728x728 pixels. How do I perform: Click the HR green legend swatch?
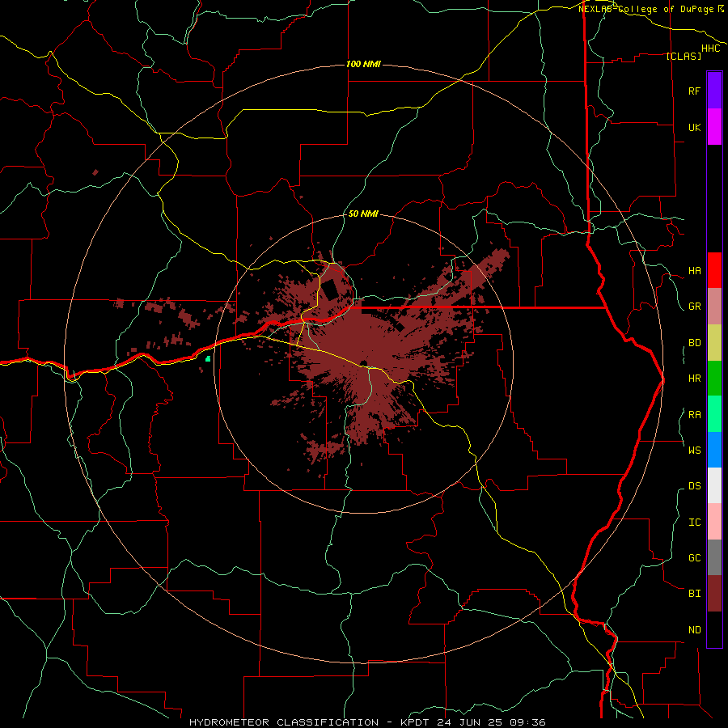(x=714, y=379)
